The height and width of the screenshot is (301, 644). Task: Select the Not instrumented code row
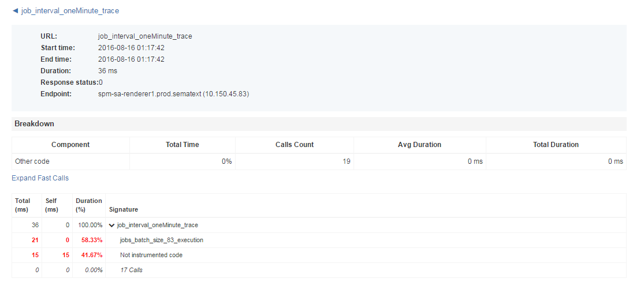pos(319,255)
